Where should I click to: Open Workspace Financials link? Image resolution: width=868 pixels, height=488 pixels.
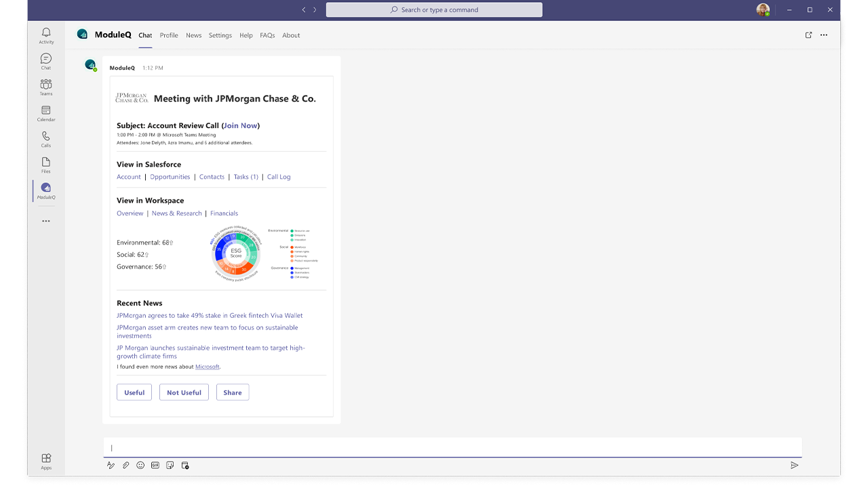[224, 213]
